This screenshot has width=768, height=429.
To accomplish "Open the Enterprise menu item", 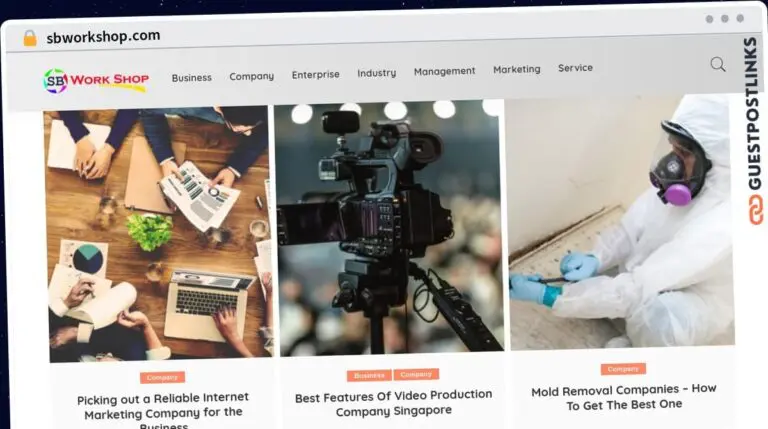I will click(315, 74).
